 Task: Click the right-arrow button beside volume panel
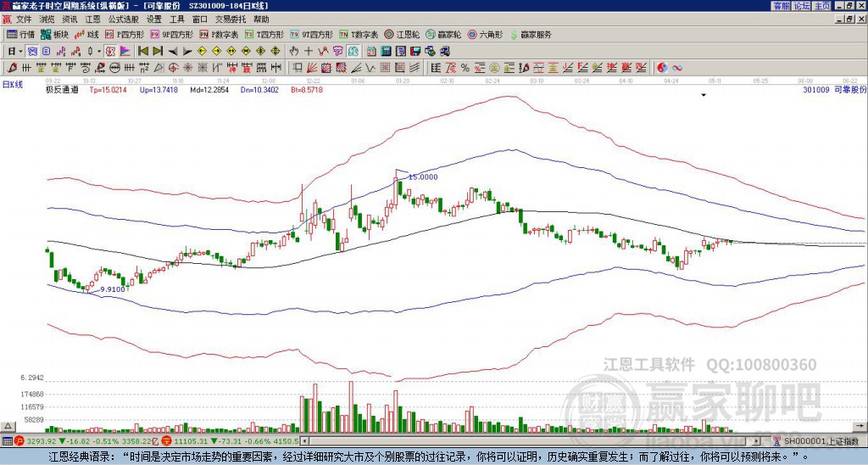[x=861, y=426]
